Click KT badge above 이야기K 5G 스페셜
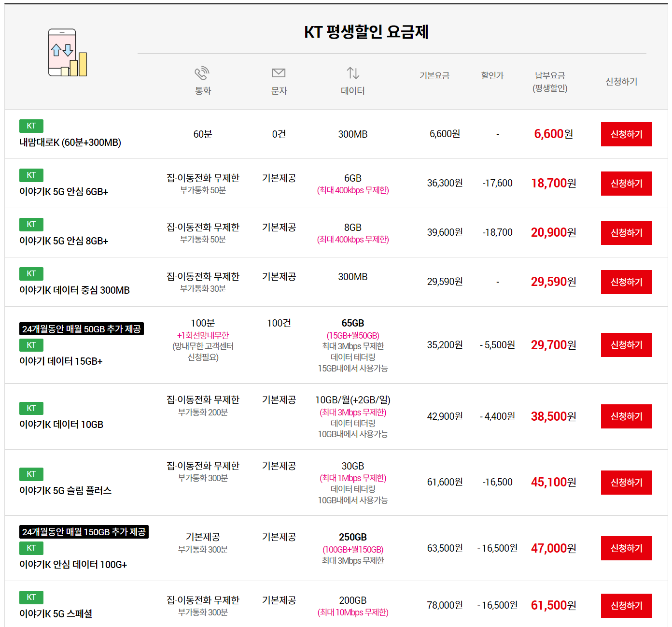 coord(31,598)
